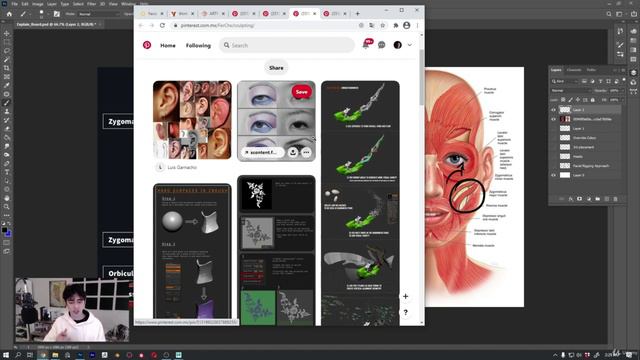The width and height of the screenshot is (640, 360).
Task: Create a new group folder in Layers panel
Action: 598,199
